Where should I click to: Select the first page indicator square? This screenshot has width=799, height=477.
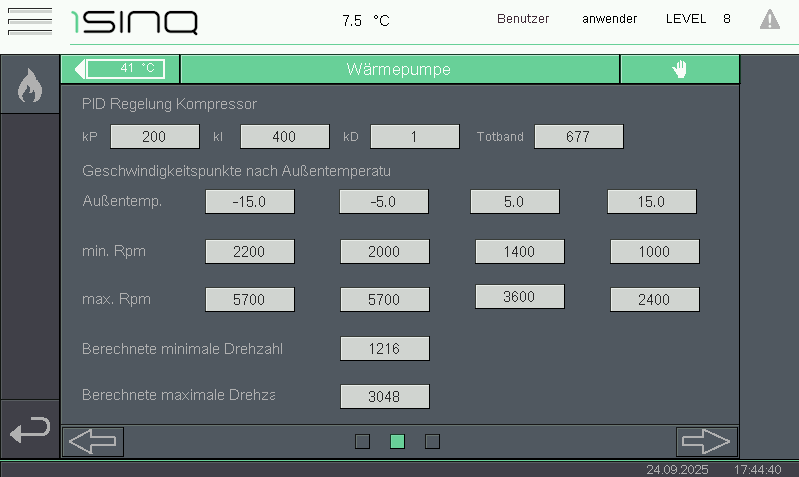(362, 441)
